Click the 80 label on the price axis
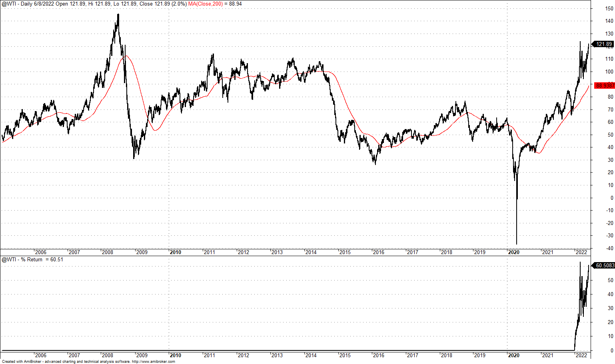 [x=611, y=97]
